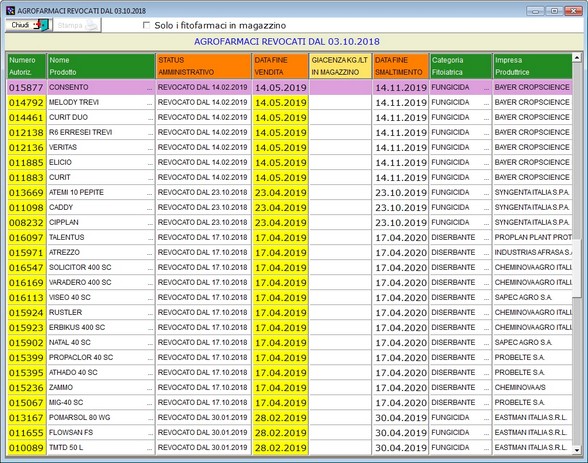Click the Nome Prodotto column header
Image resolution: width=588 pixels, height=463 pixels.
(x=101, y=66)
